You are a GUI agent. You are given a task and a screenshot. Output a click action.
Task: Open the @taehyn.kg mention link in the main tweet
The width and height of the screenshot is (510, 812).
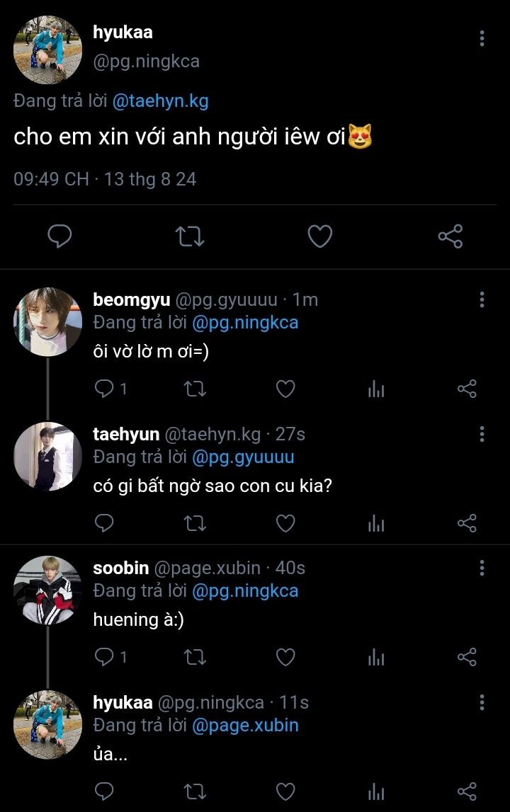point(160,101)
